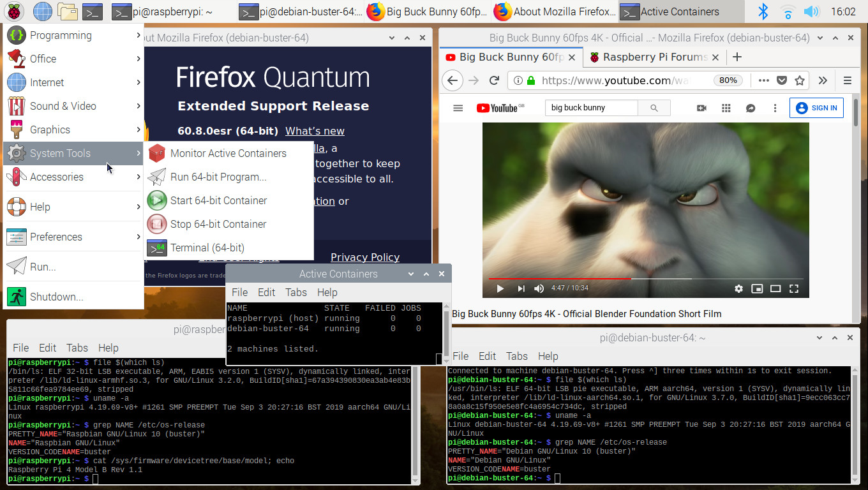
Task: Toggle theater mode on the video player
Action: click(x=775, y=288)
